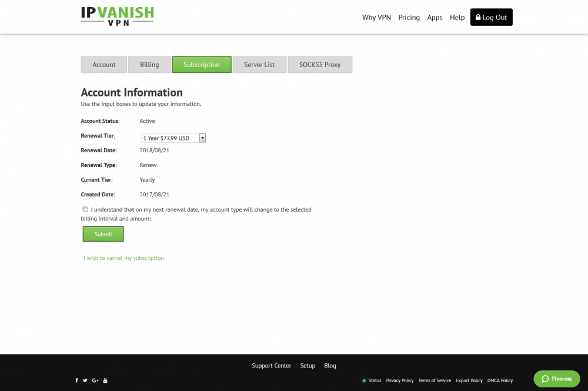
Task: Open Apps in top navigation
Action: coord(435,17)
